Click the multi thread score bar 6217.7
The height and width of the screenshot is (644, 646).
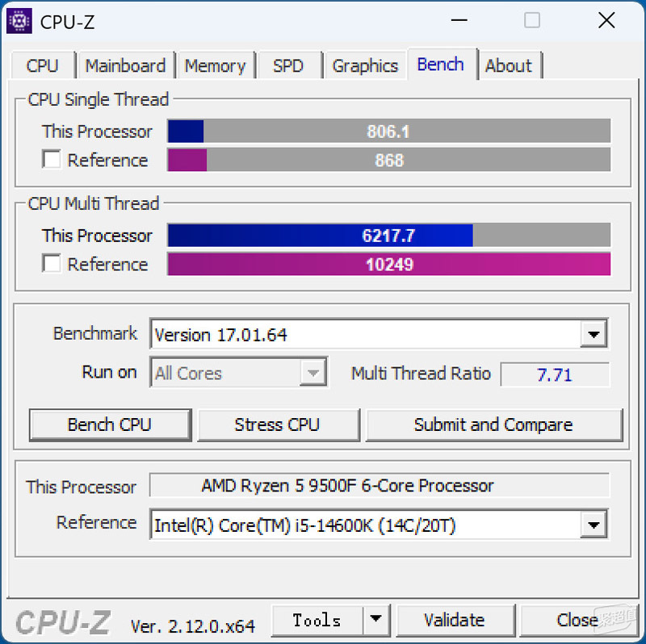tap(389, 235)
